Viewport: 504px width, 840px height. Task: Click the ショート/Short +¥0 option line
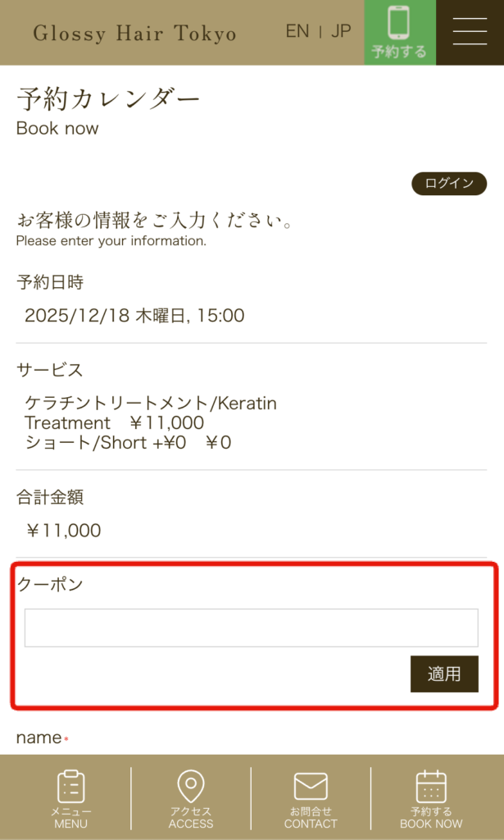[128, 443]
